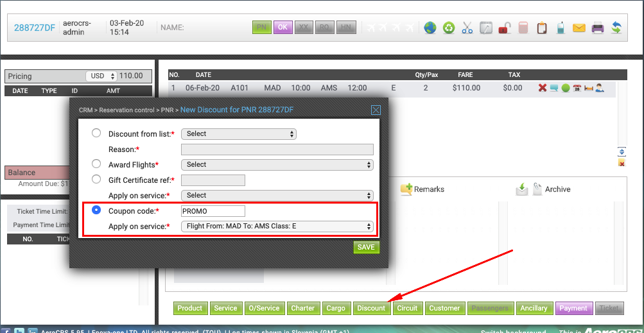The height and width of the screenshot is (333, 644).
Task: Click the TOU link in the footer
Action: pyautogui.click(x=213, y=331)
